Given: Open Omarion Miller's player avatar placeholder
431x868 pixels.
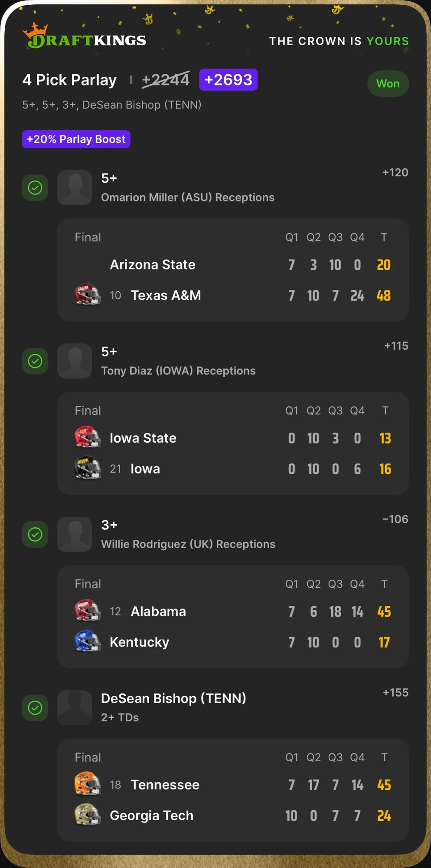Looking at the screenshot, I should pos(75,187).
